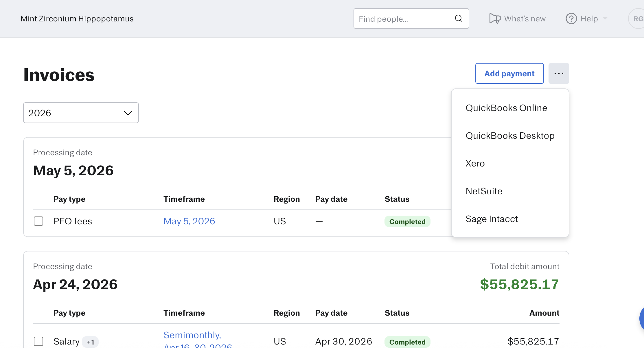Open the May 5, 2026 timeframe link
The image size is (644, 348).
coord(189,221)
